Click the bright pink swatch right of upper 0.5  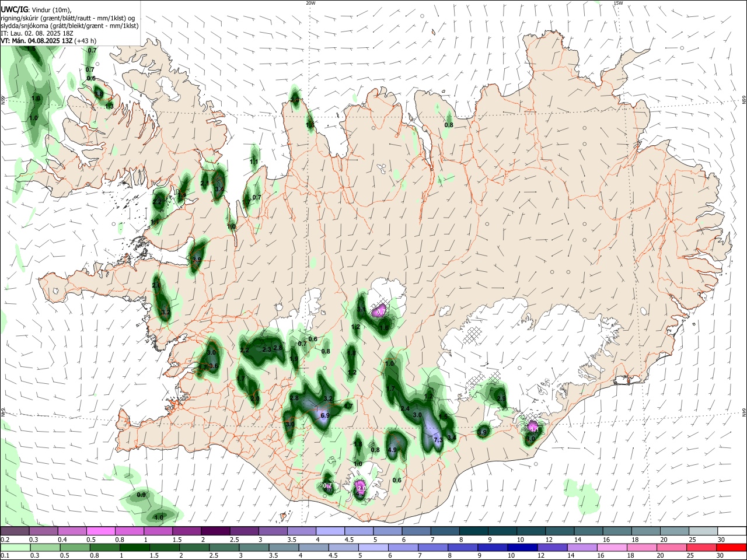coord(100,531)
